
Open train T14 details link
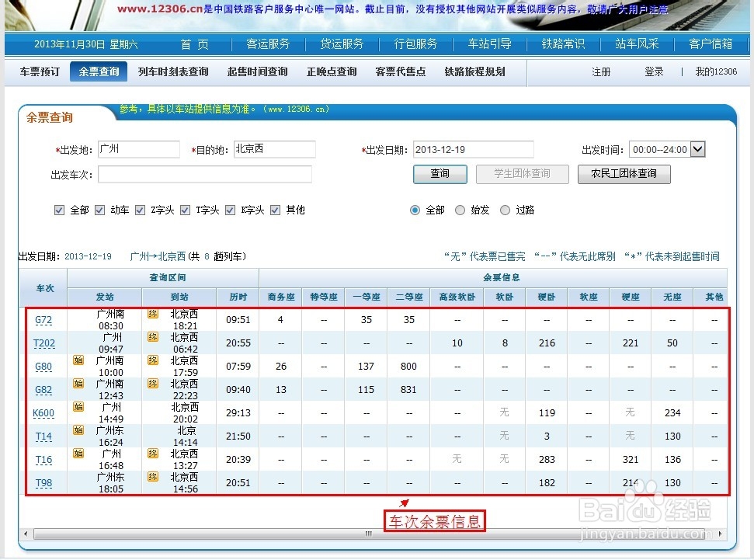click(43, 437)
